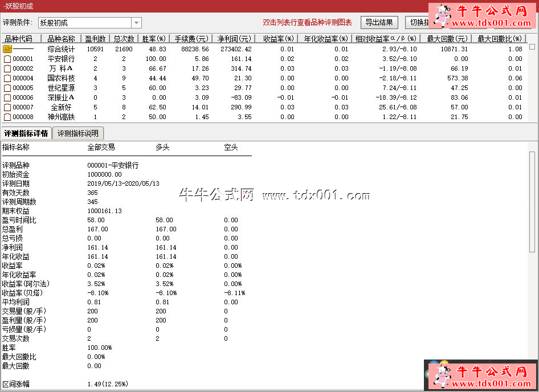Sort by 品种代码 column header

(21, 39)
